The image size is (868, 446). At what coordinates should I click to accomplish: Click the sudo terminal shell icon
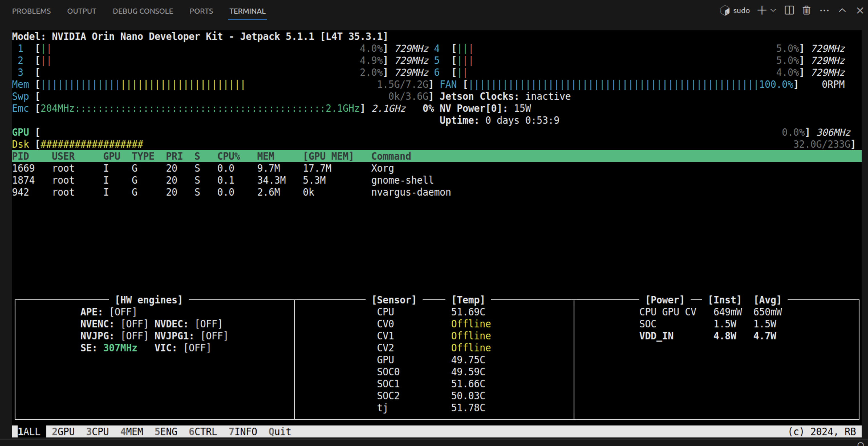point(725,11)
